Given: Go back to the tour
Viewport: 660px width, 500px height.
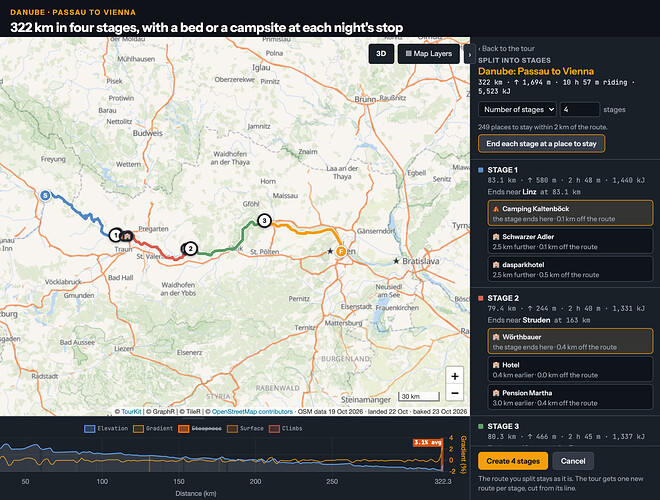Looking at the screenshot, I should [506, 48].
